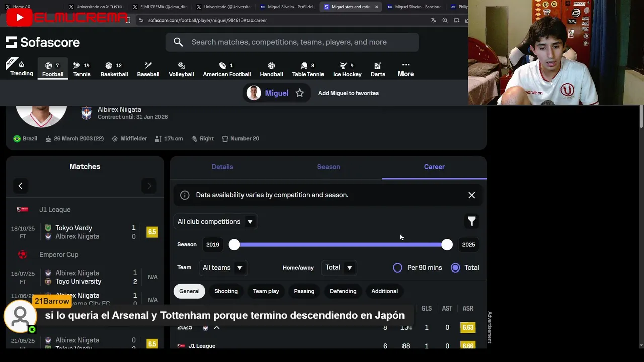This screenshot has width=644, height=362.
Task: Select the Defending stats chip
Action: 343,291
